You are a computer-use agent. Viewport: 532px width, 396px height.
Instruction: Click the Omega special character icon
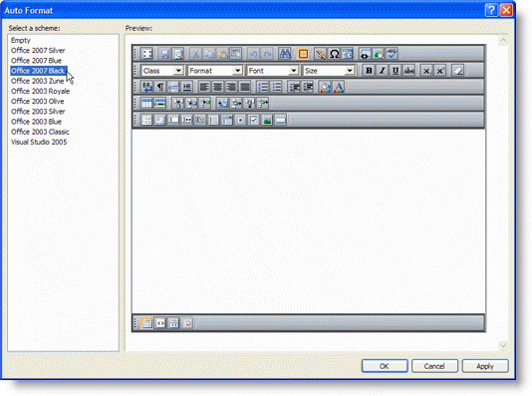tap(334, 54)
